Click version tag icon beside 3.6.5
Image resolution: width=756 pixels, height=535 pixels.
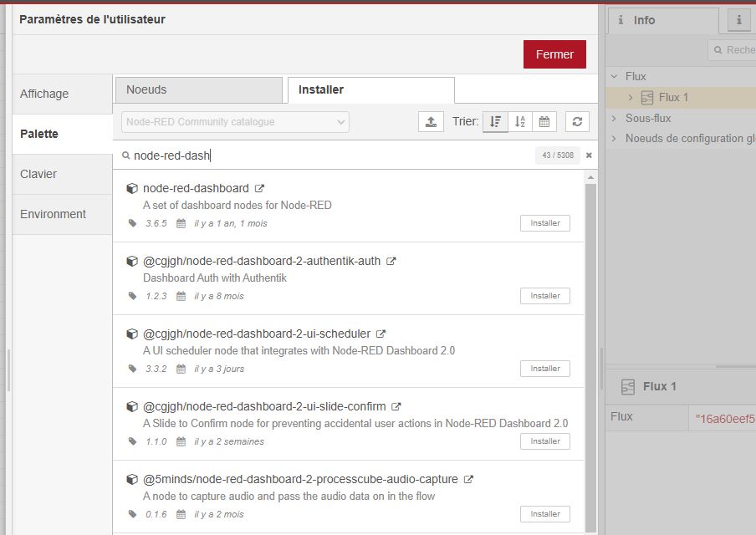pyautogui.click(x=133, y=223)
